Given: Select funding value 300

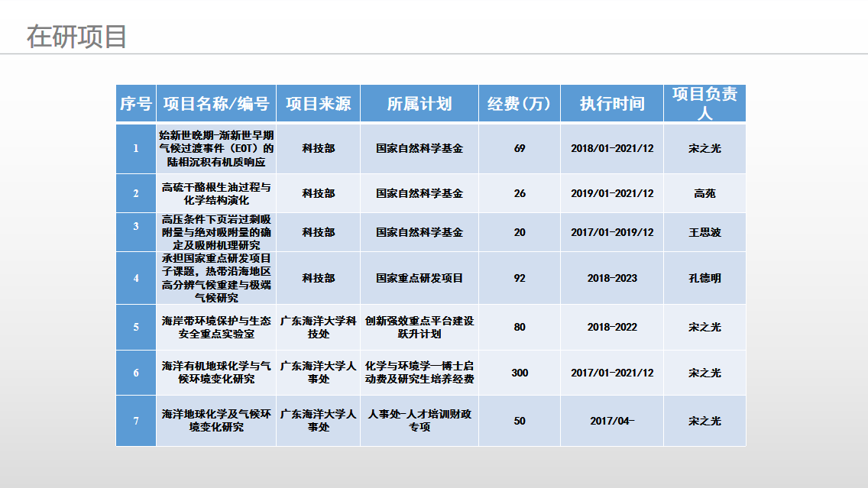Looking at the screenshot, I should click(x=520, y=373).
